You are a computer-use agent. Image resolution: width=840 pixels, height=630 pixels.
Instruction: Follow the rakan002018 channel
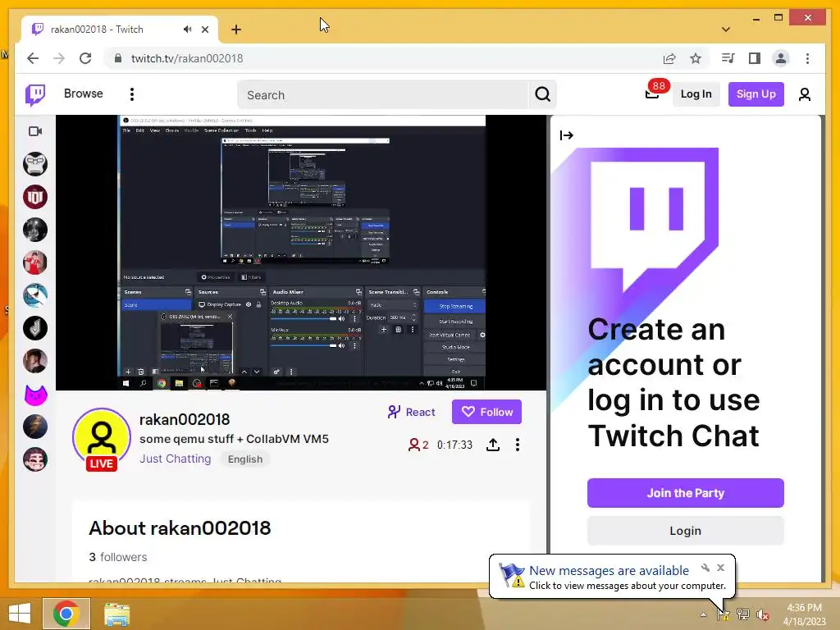coord(486,412)
